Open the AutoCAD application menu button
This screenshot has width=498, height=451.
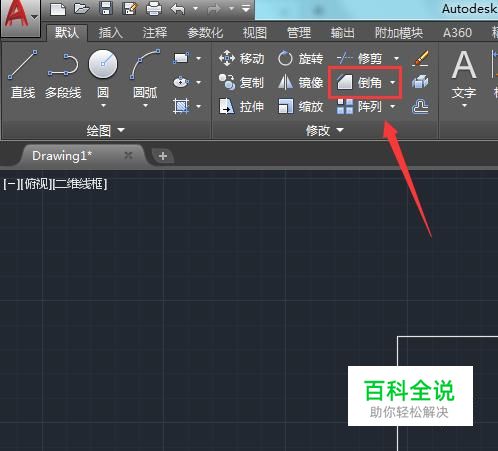tap(20, 17)
